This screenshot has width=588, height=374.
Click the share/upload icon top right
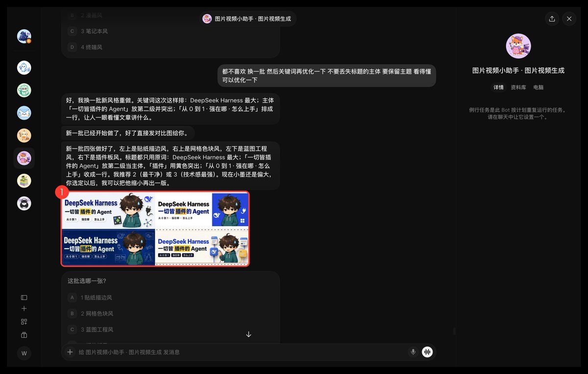[x=552, y=19]
